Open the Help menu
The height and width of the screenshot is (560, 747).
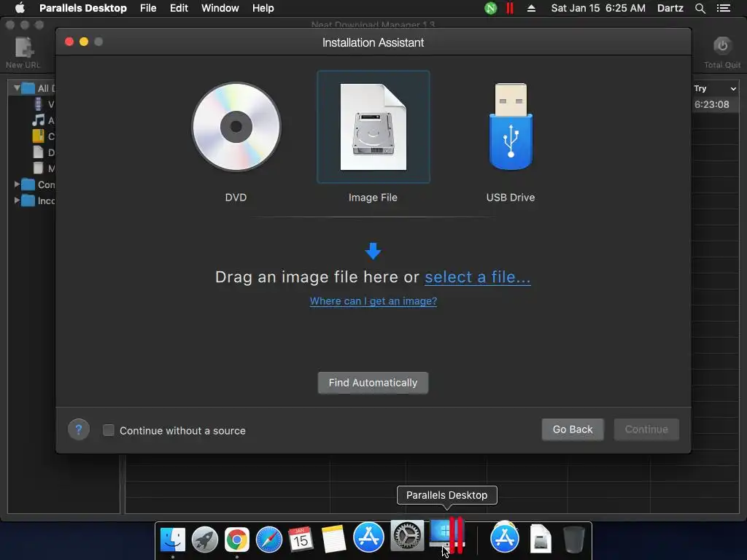263,8
